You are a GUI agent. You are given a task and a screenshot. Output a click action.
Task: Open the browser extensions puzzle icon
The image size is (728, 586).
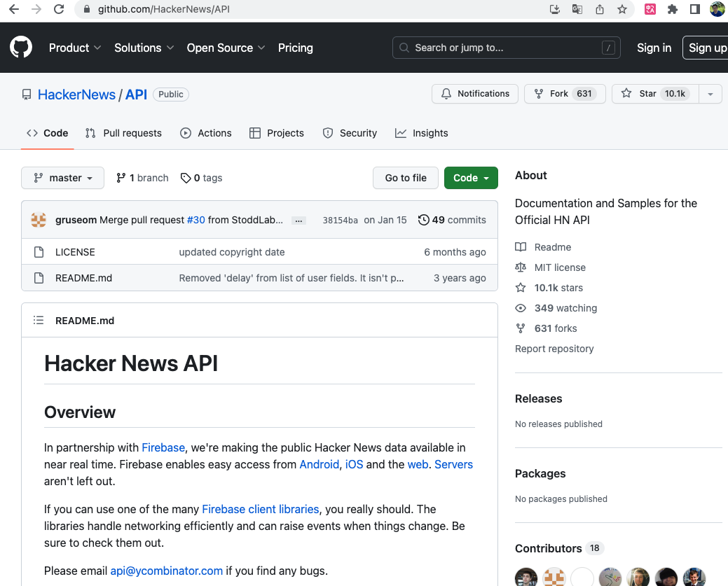click(x=672, y=9)
